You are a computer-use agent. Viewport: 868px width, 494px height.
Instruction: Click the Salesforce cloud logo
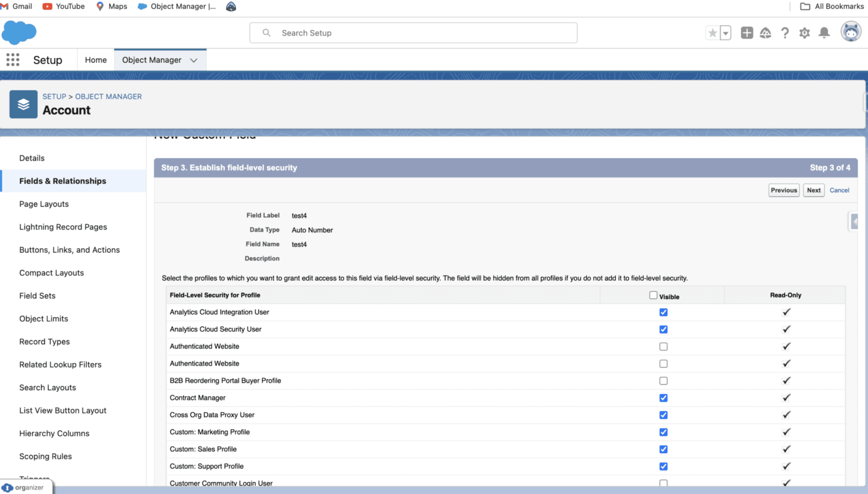pyautogui.click(x=19, y=32)
